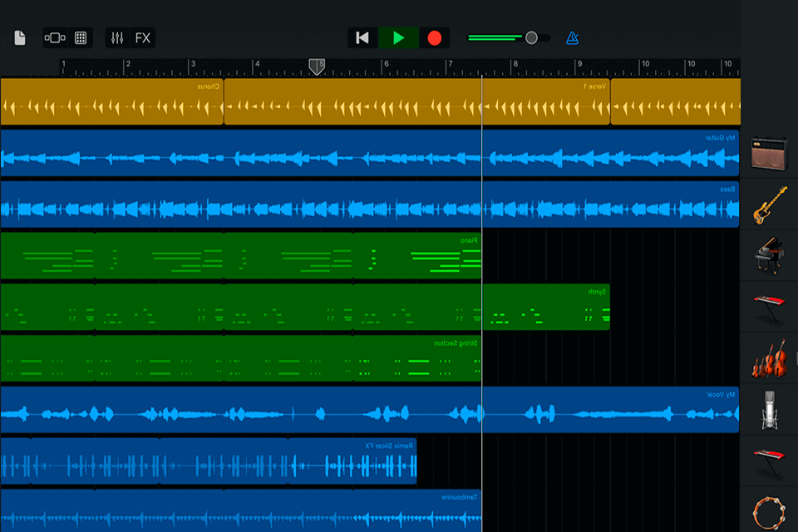Image resolution: width=798 pixels, height=532 pixels.
Task: Adjust the master volume slider
Action: tap(530, 37)
